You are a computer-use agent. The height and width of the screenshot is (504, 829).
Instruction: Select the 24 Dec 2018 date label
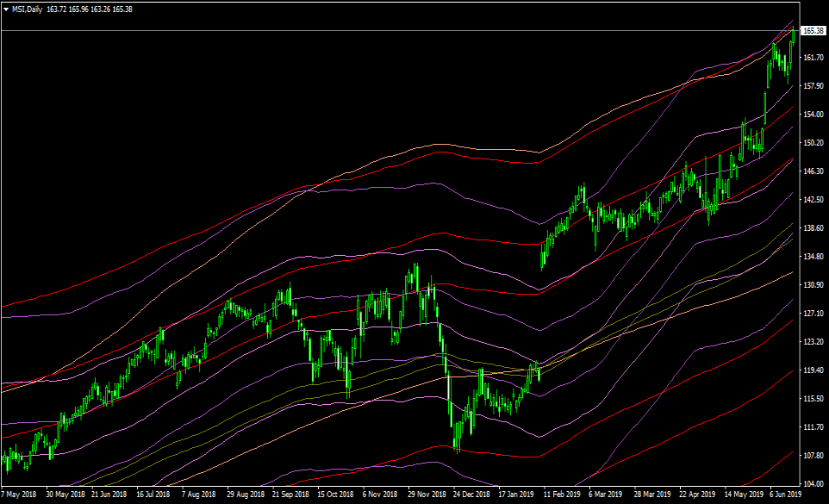(x=471, y=495)
